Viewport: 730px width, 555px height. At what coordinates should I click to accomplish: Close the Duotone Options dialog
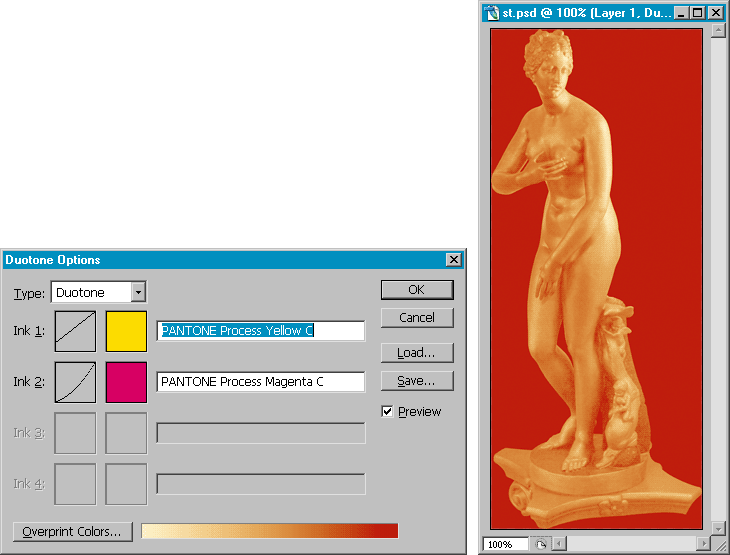click(453, 259)
